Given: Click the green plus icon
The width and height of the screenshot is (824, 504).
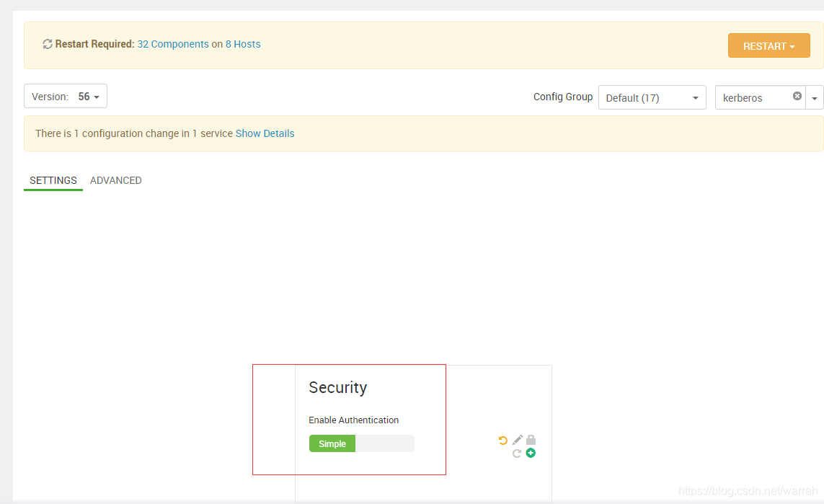Looking at the screenshot, I should (x=531, y=453).
